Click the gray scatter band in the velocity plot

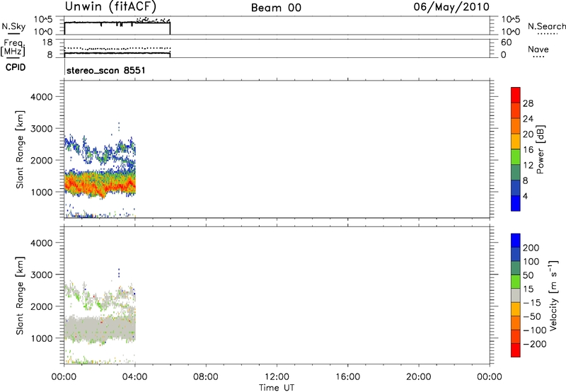click(99, 328)
